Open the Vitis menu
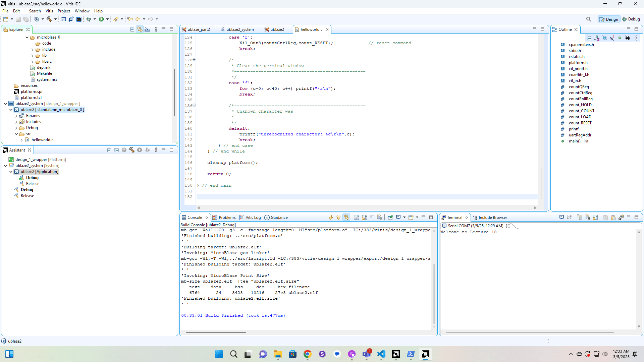 49,11
